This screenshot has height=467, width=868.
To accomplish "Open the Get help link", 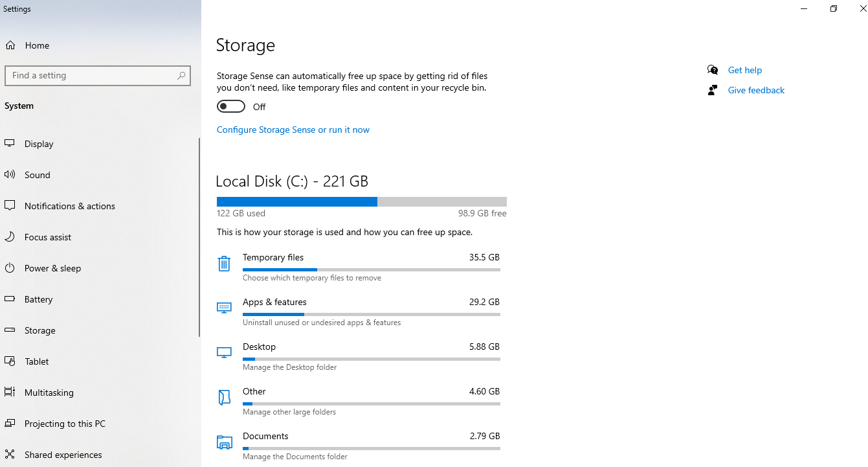I will [x=744, y=70].
